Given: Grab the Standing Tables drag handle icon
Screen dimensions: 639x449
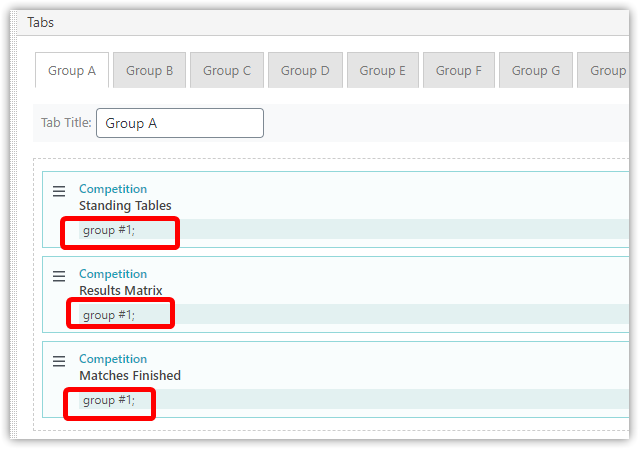Looking at the screenshot, I should [x=59, y=191].
